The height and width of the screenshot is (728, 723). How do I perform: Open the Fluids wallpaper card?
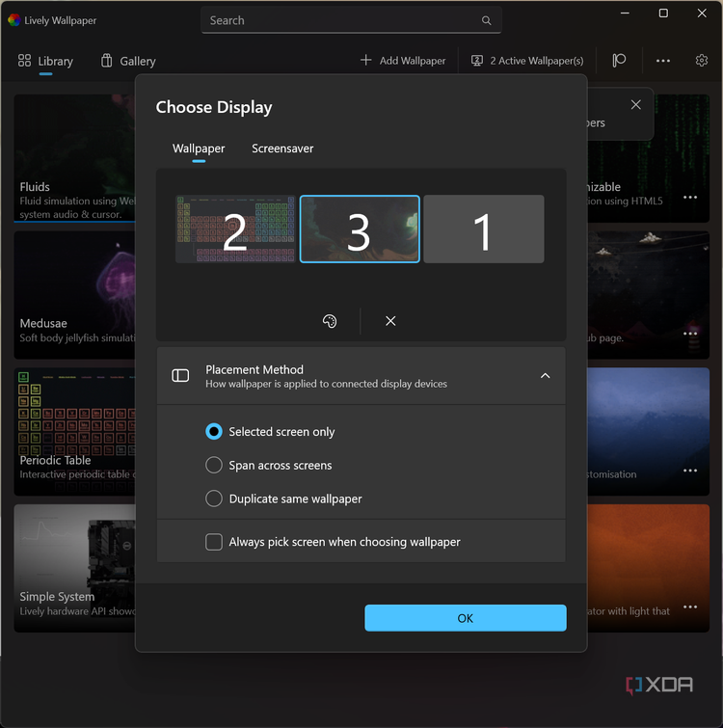74,158
